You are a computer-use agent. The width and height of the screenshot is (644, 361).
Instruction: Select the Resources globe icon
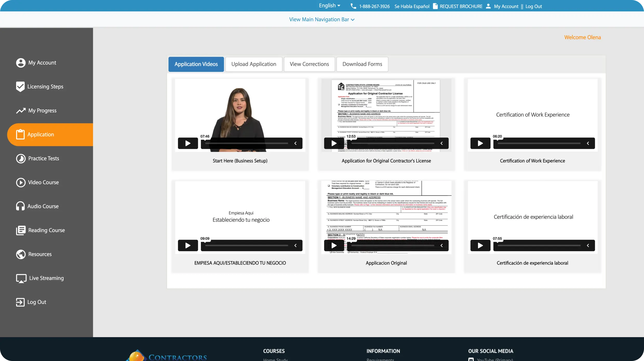pos(21,254)
